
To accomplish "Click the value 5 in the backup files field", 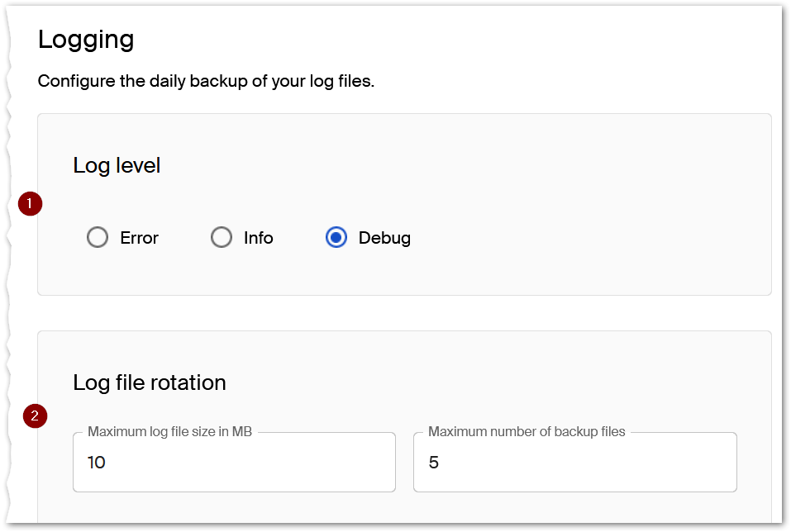I will point(434,463).
